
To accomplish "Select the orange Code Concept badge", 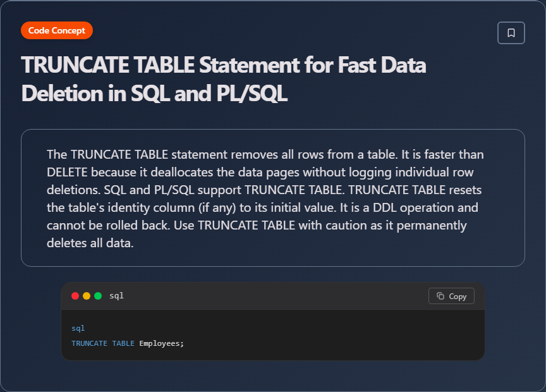I will coord(57,30).
